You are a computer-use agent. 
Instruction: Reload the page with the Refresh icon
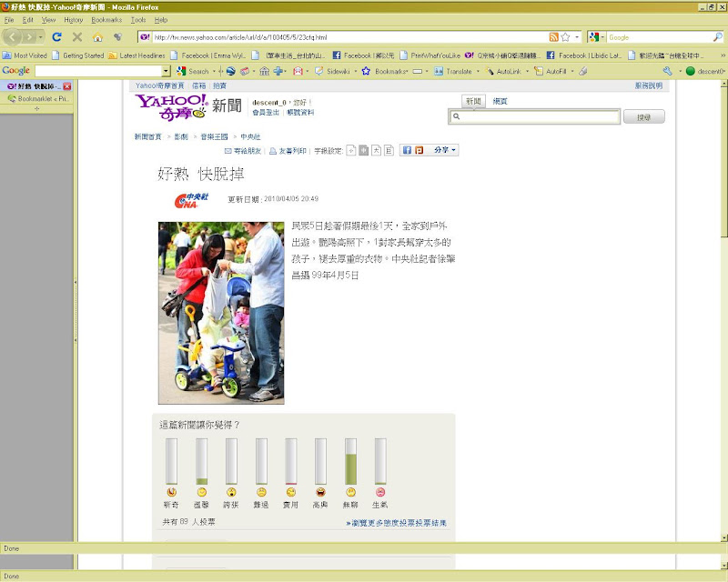coord(56,37)
